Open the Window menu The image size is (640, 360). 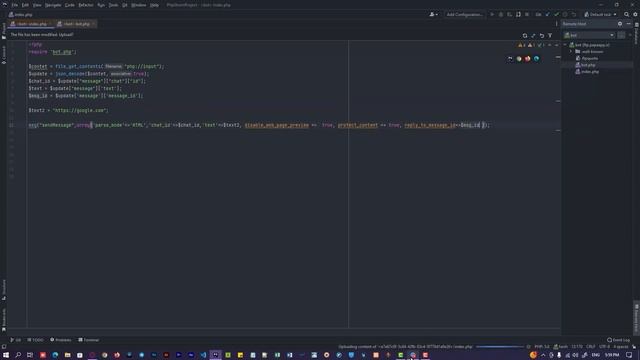[138, 5]
